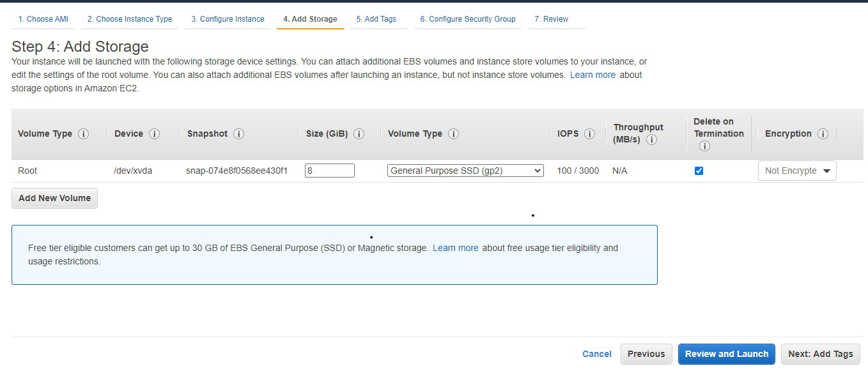The width and height of the screenshot is (868, 373).
Task: Click the Add New Volume button
Action: (54, 198)
